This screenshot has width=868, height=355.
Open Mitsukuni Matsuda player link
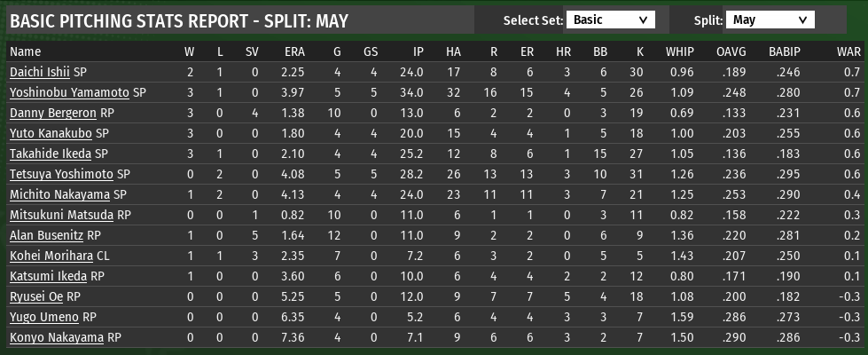pyautogui.click(x=61, y=215)
